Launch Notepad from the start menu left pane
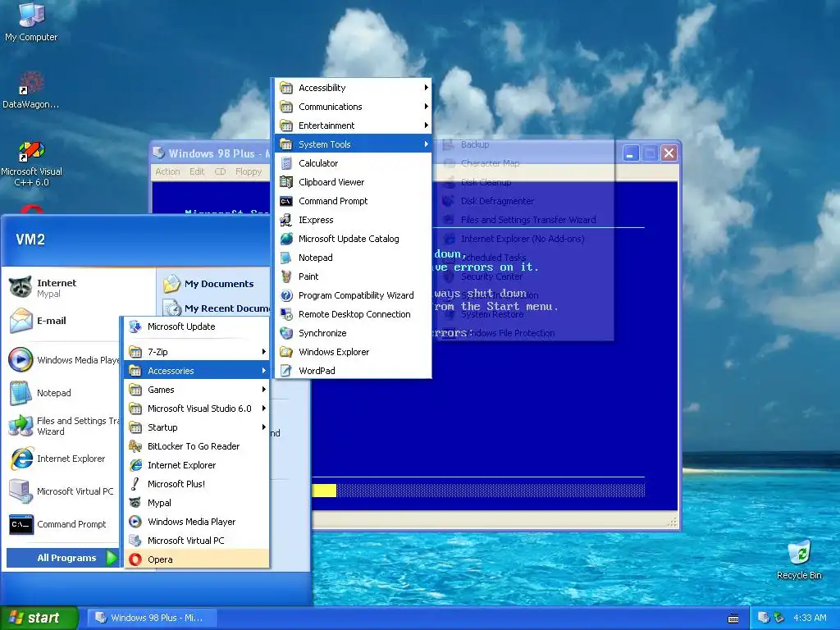The image size is (840, 630). [63, 393]
